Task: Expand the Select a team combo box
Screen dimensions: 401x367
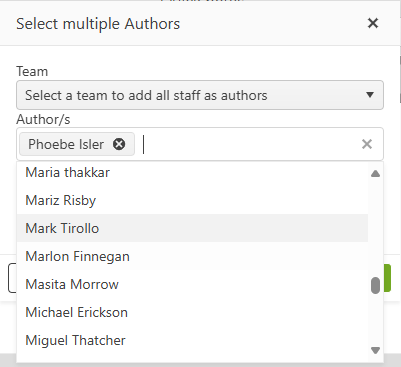Action: coord(200,95)
